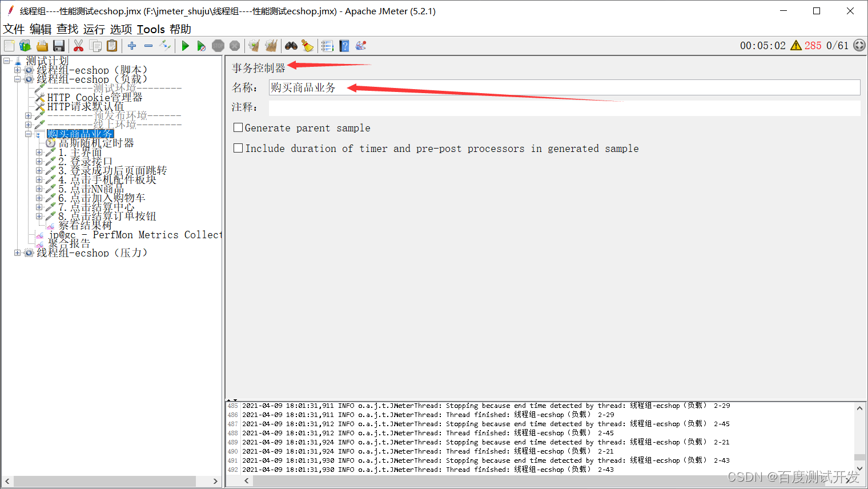The image size is (868, 489).
Task: Select HTTP Cookie管理器 in tree
Action: pos(95,98)
